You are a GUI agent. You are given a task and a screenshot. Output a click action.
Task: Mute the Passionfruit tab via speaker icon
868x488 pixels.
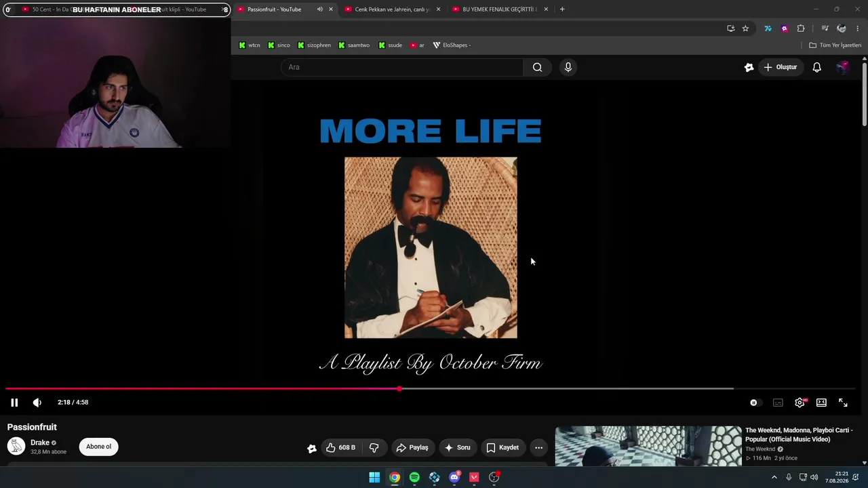pos(319,9)
